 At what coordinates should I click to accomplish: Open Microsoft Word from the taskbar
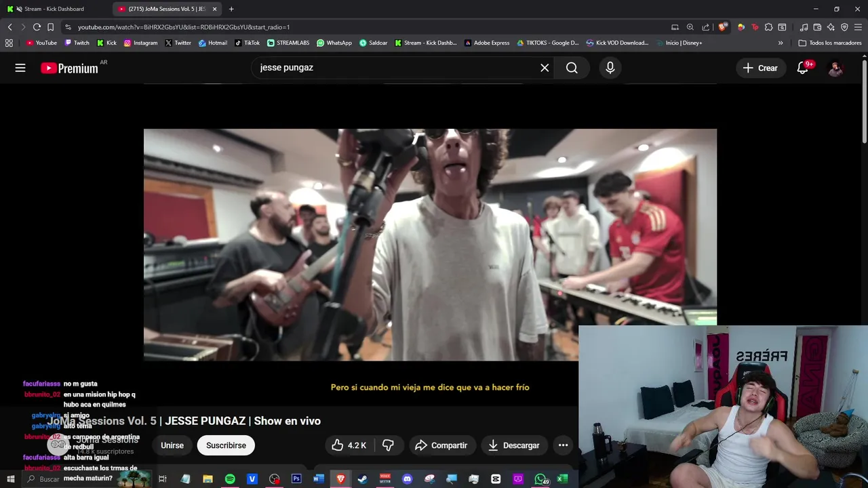click(319, 479)
